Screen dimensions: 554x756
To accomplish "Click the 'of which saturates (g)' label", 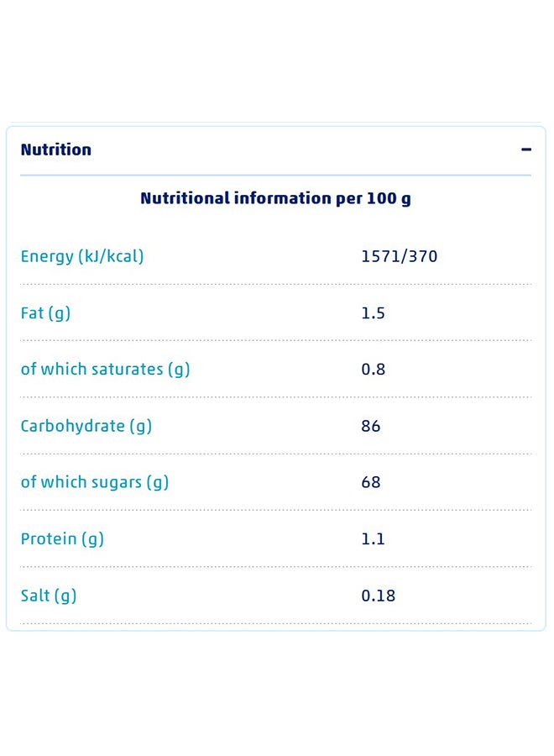I will [x=106, y=370].
